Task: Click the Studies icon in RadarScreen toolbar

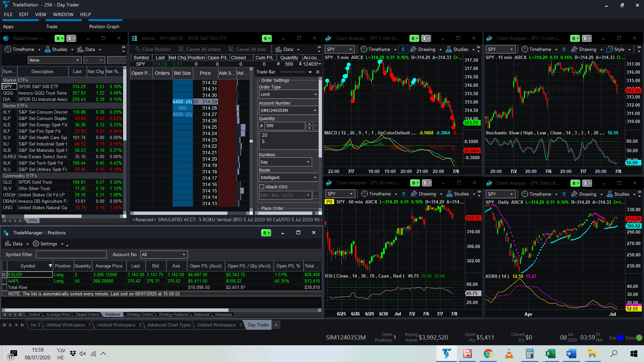Action: tap(48, 49)
